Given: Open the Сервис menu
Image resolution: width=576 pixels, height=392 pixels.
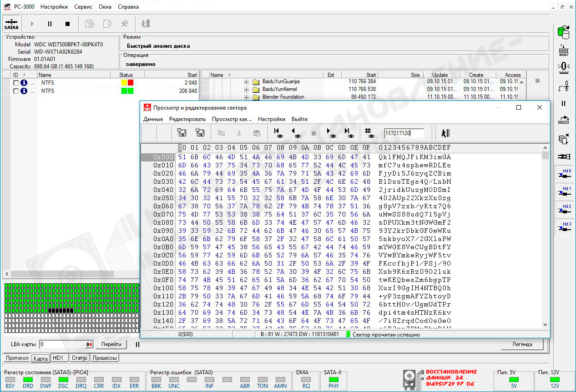Looking at the screenshot, I should coord(82,7).
